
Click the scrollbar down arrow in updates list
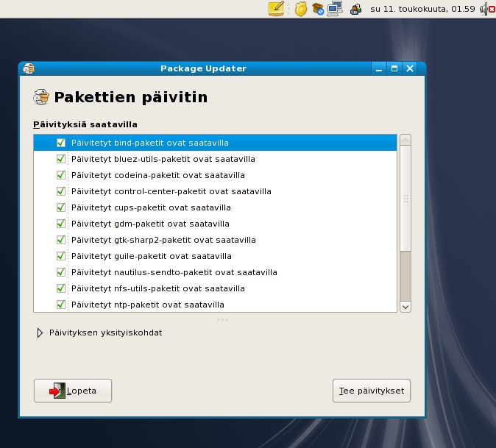[405, 306]
